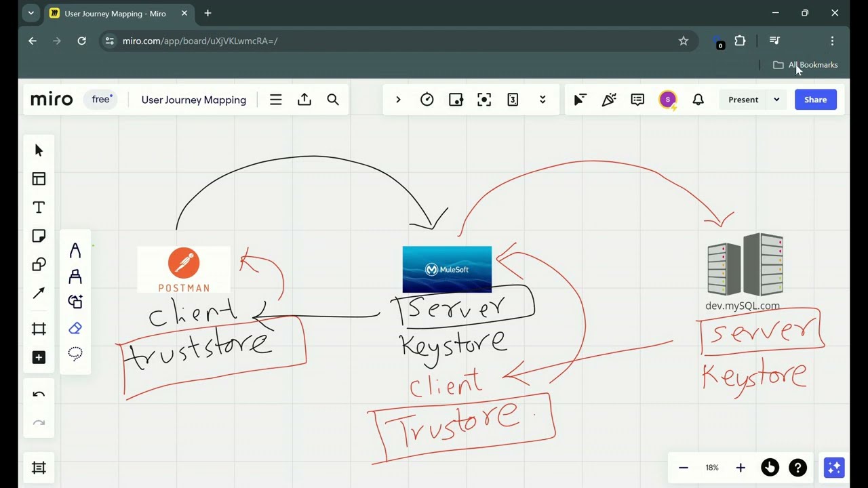Click the extension icon with 0 badge

point(719,42)
